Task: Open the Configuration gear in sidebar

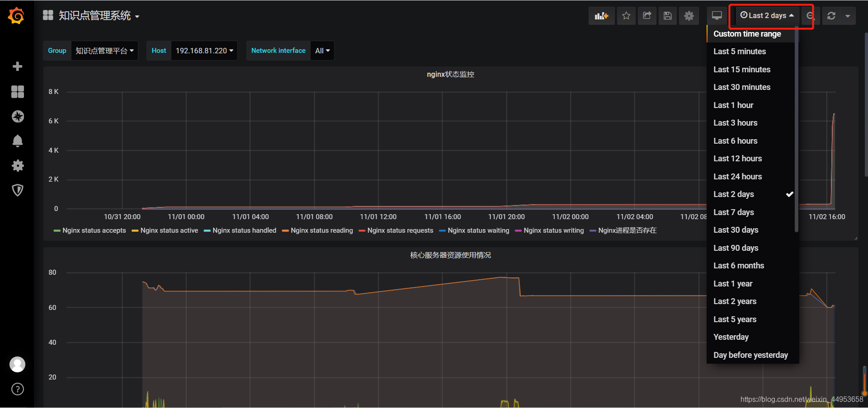Action: click(18, 166)
